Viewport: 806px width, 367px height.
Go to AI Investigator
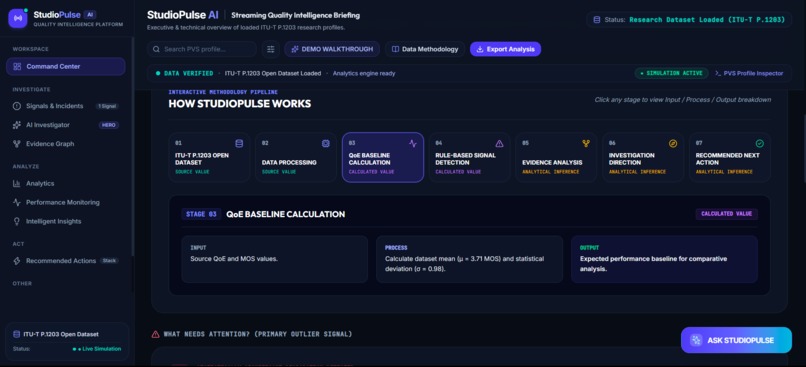66,125
